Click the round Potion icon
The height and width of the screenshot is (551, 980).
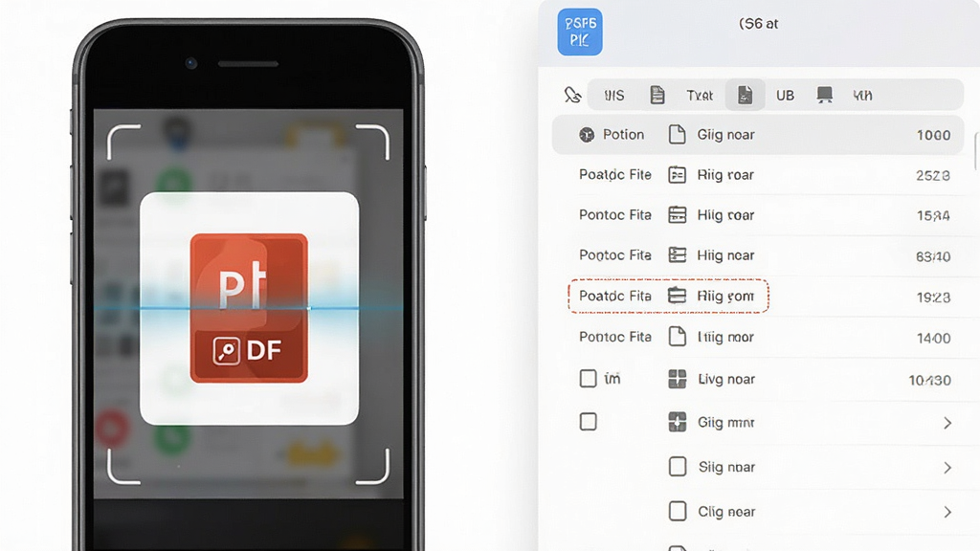point(587,134)
